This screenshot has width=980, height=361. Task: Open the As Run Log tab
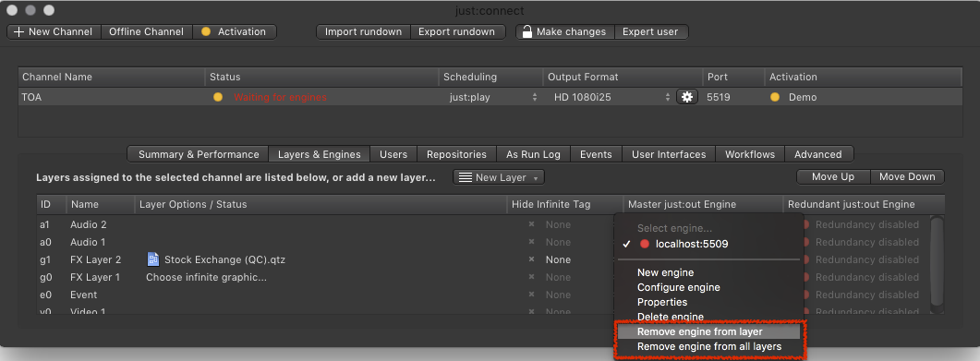pyautogui.click(x=533, y=154)
